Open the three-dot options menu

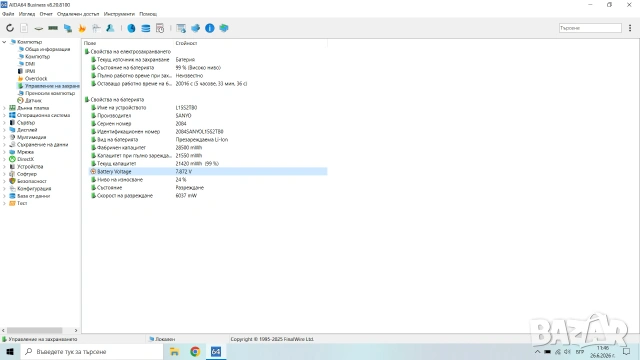(630, 28)
